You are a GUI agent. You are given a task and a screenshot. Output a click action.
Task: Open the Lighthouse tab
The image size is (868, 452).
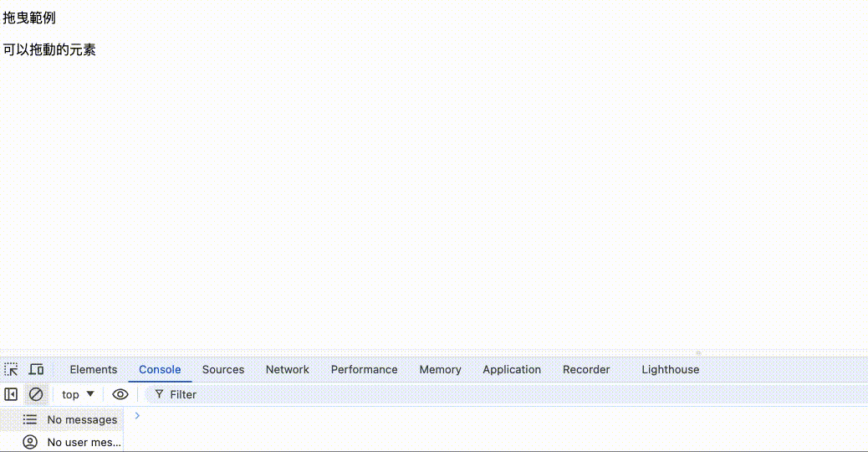(670, 369)
